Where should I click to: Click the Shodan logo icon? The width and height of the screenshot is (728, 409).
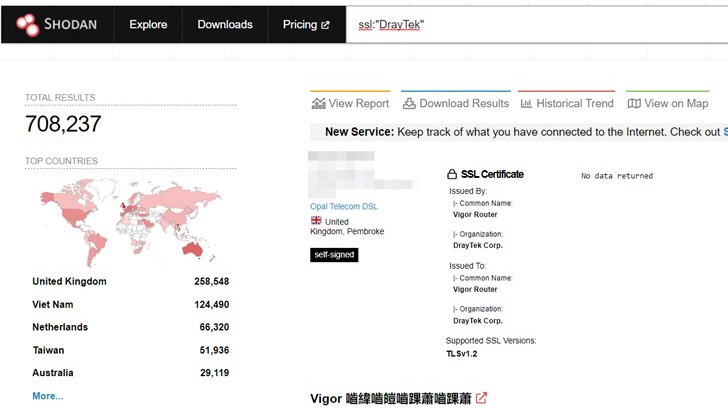coord(28,25)
